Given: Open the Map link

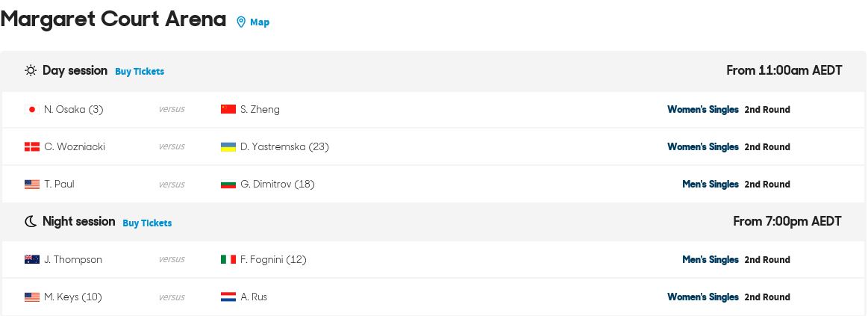Looking at the screenshot, I should coord(260,22).
